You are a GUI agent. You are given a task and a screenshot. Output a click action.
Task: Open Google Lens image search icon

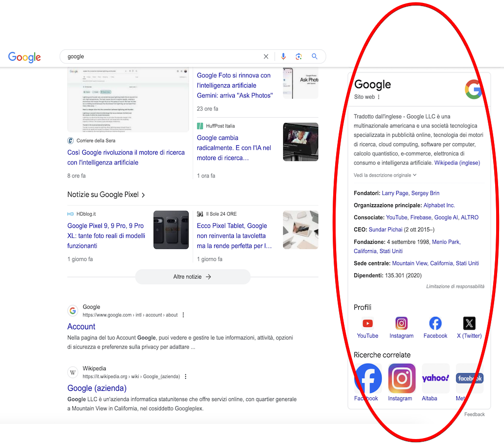point(299,57)
